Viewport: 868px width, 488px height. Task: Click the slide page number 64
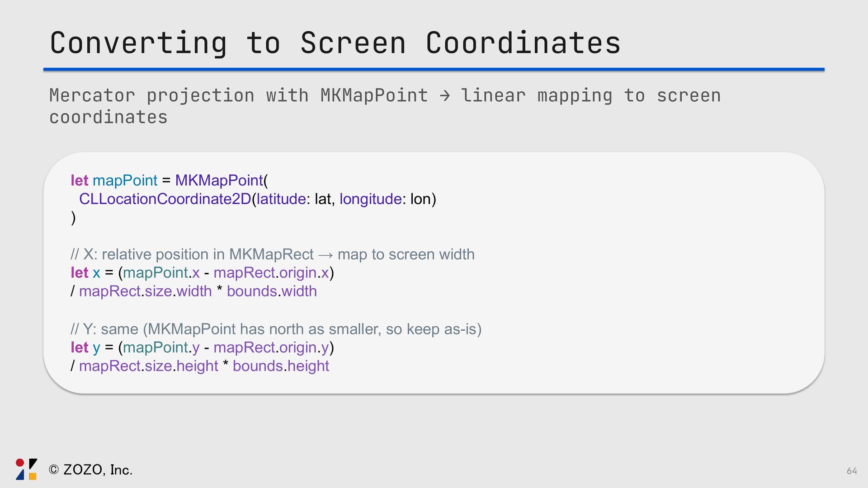click(x=852, y=471)
